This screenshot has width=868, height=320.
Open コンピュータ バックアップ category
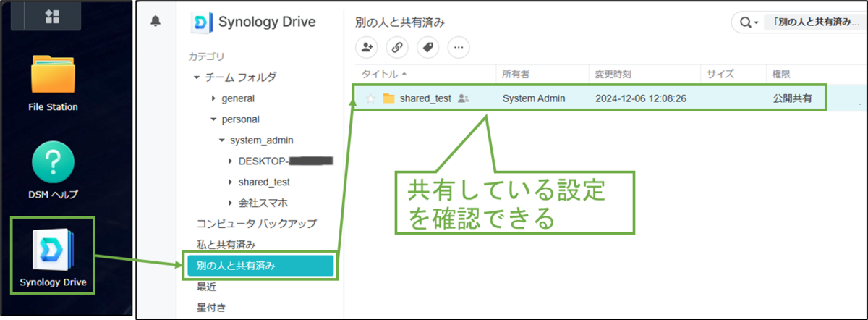[x=257, y=224]
